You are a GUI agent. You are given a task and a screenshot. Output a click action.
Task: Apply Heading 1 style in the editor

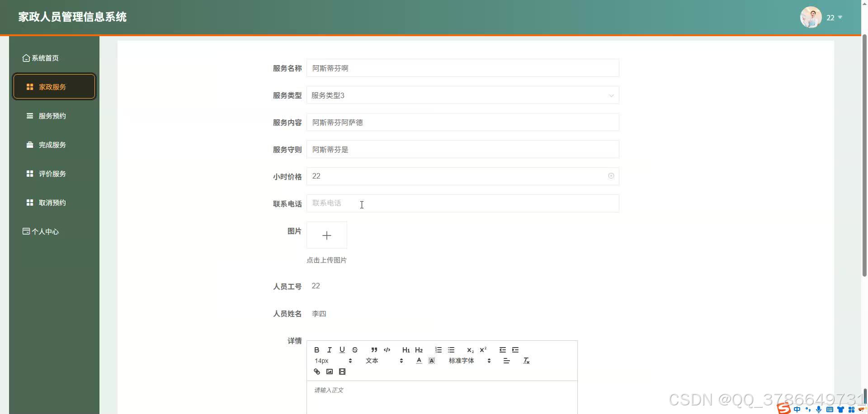pyautogui.click(x=406, y=349)
